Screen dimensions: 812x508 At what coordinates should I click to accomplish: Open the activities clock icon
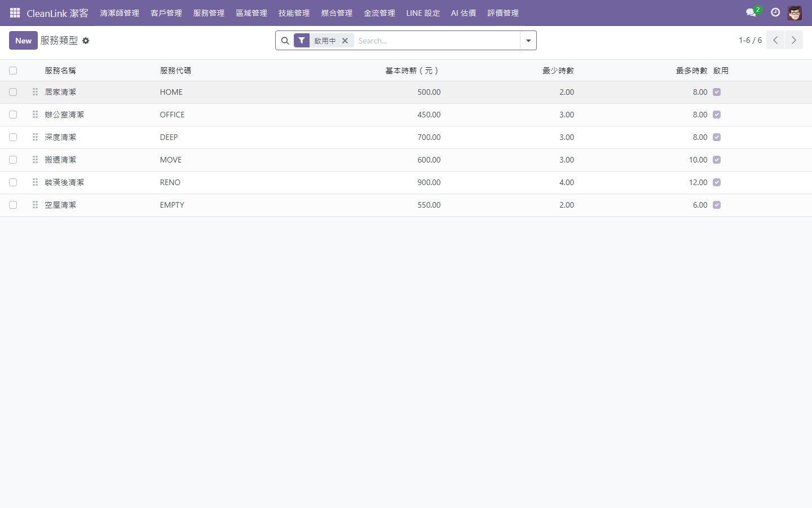(775, 12)
